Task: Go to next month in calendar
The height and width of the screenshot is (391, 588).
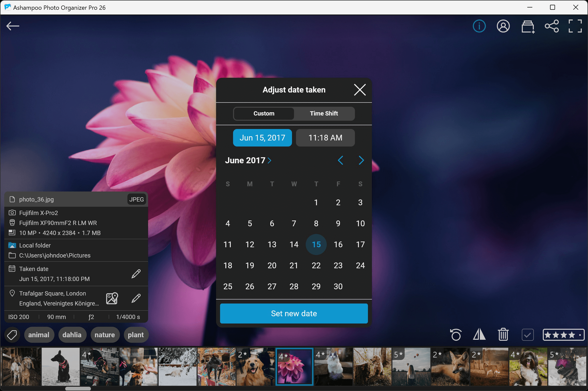Action: point(361,160)
